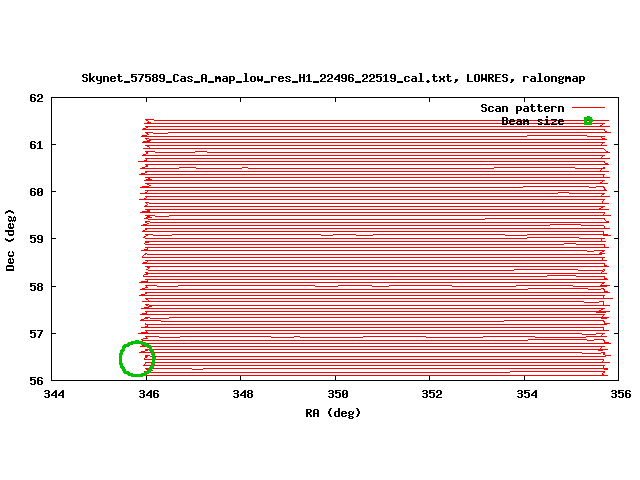This screenshot has height=480, width=640.
Task: Click the x-axis tick label 354
Action: coord(527,394)
